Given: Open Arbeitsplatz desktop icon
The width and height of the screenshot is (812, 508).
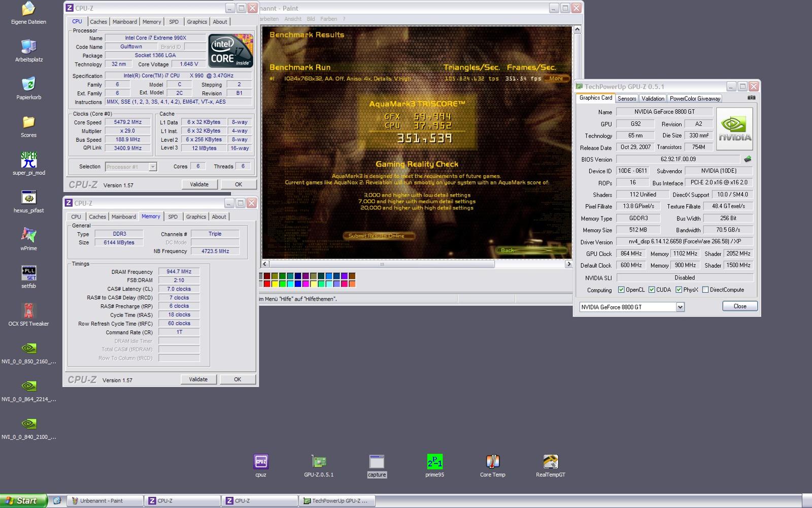Looking at the screenshot, I should click(x=29, y=51).
